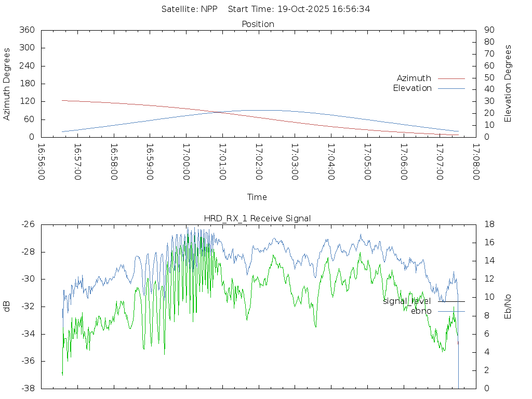Click the Time x-axis label
The height and width of the screenshot is (399, 532).
click(257, 197)
